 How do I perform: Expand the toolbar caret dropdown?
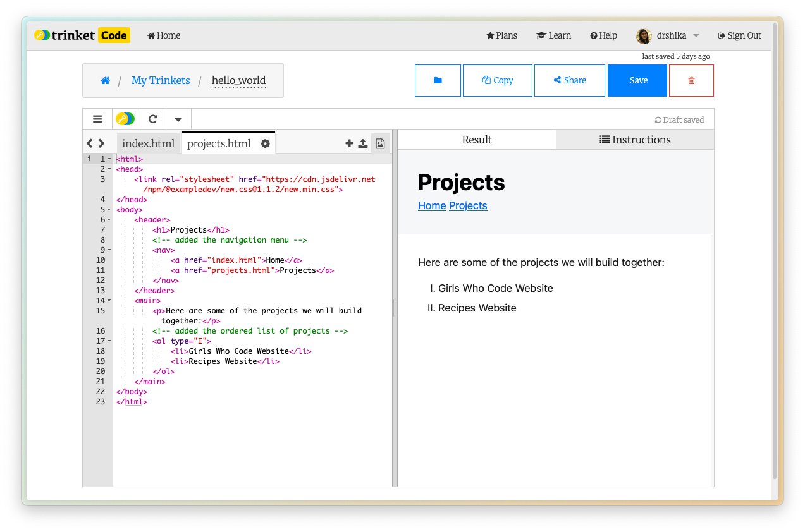[178, 119]
